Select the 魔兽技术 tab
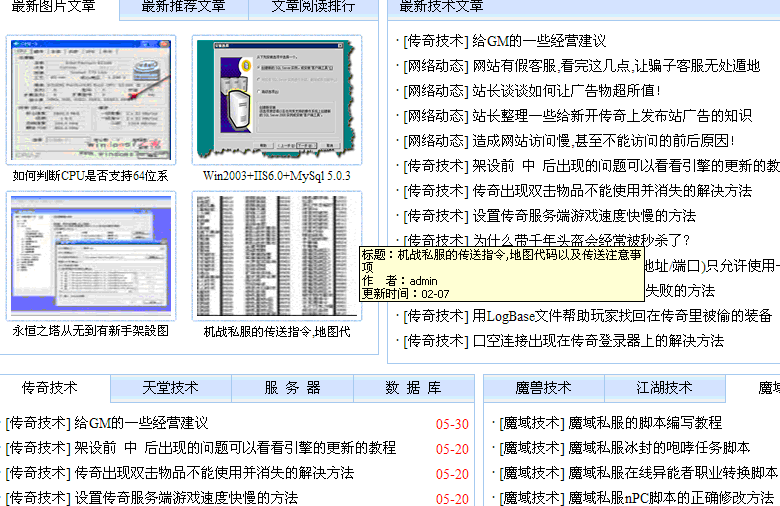 [543, 388]
